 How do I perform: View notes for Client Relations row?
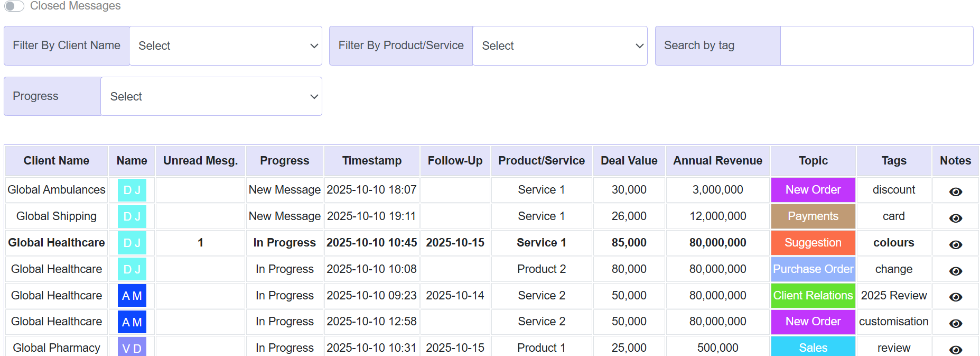955,297
